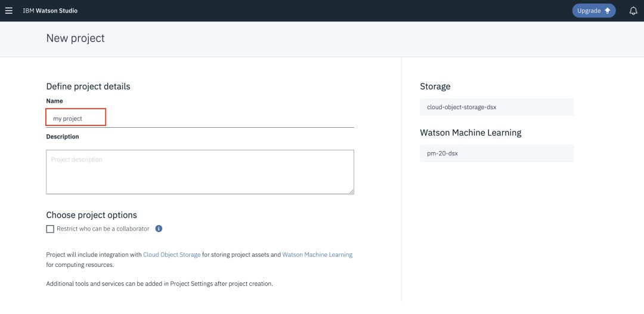
Task: Open the hamburger navigation menu
Action: pos(8,11)
